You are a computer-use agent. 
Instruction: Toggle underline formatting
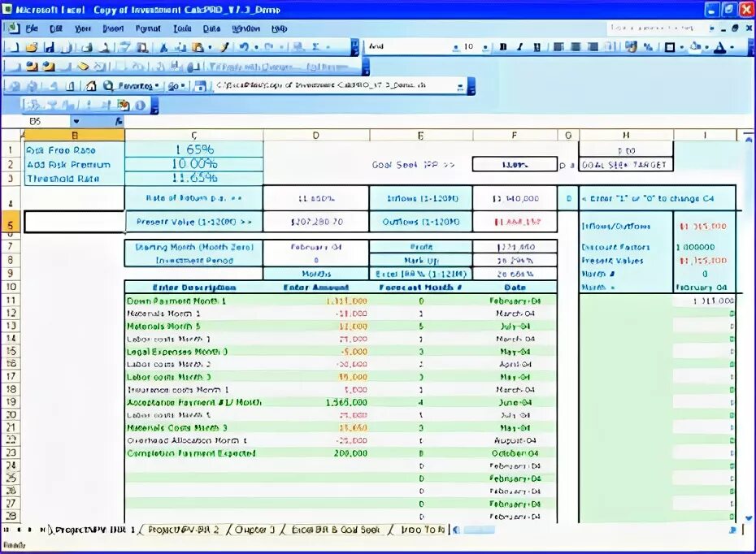[x=535, y=47]
